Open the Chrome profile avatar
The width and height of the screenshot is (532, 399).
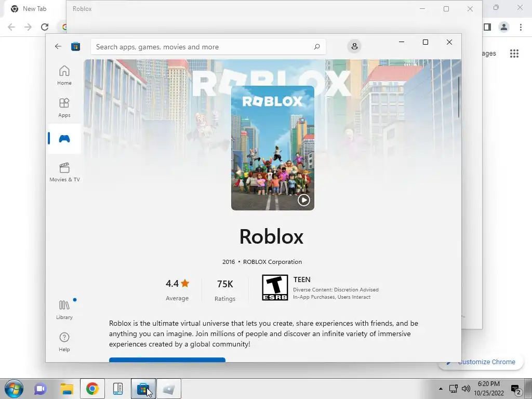coord(504,27)
